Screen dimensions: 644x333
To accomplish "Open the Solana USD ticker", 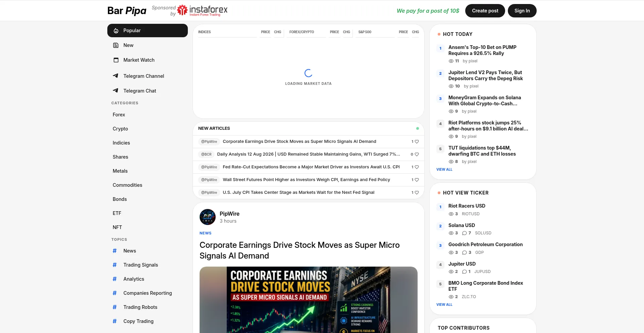I will (462, 225).
